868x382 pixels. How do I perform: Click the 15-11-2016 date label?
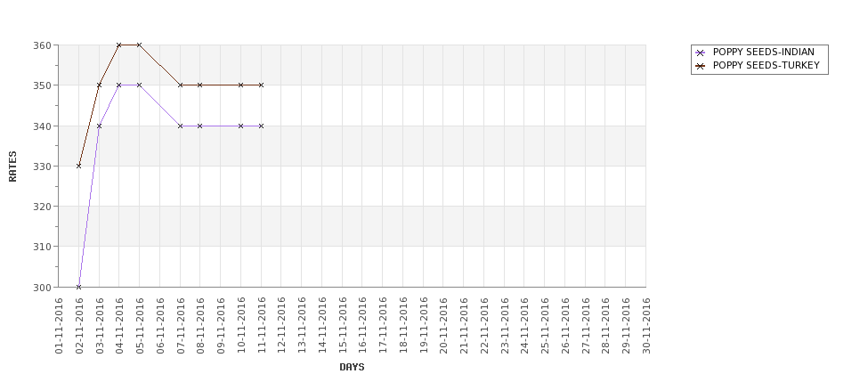point(342,325)
